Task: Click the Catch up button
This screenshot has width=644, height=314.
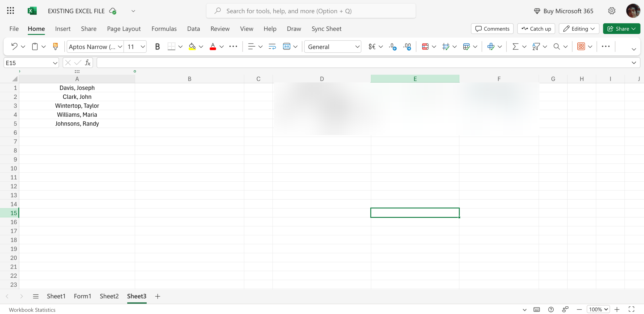Action: (536, 29)
